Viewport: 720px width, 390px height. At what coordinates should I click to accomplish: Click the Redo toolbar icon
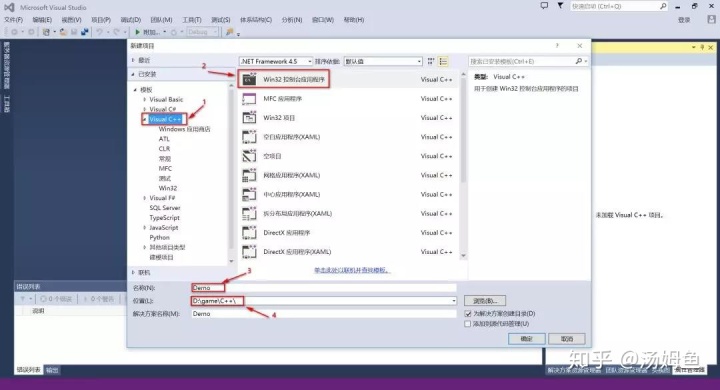pyautogui.click(x=117, y=32)
